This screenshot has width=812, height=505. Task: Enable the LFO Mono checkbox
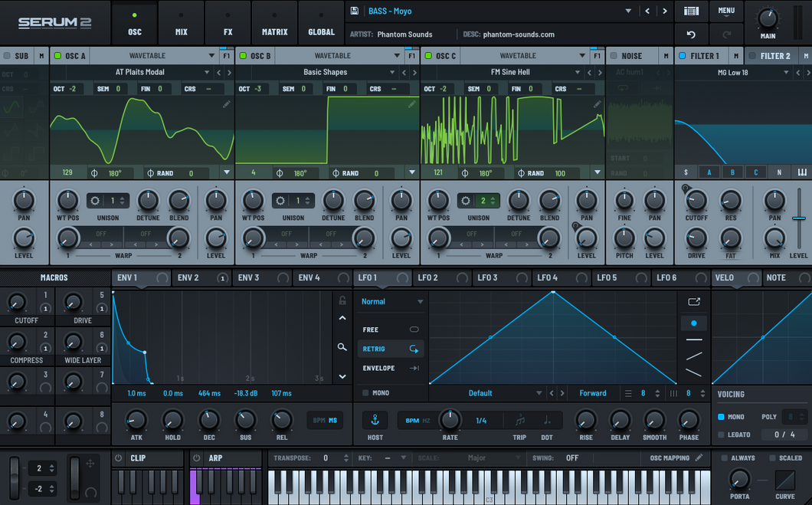point(365,393)
